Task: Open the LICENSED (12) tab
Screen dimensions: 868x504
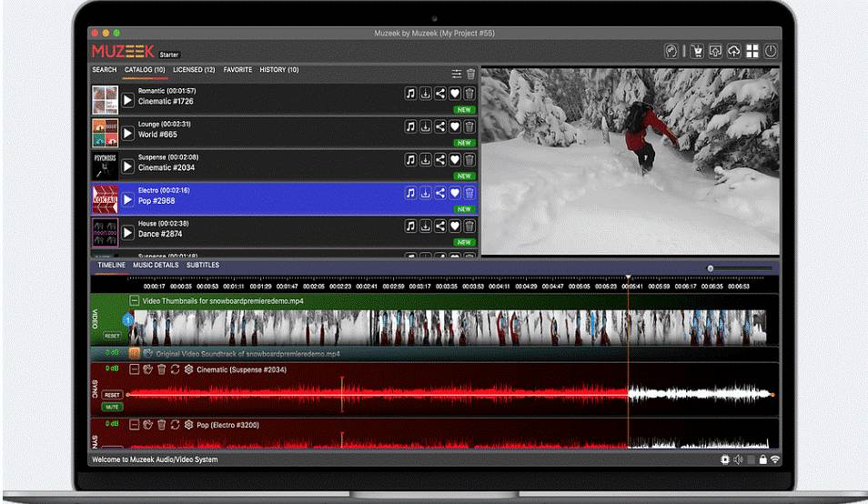Action: tap(194, 70)
